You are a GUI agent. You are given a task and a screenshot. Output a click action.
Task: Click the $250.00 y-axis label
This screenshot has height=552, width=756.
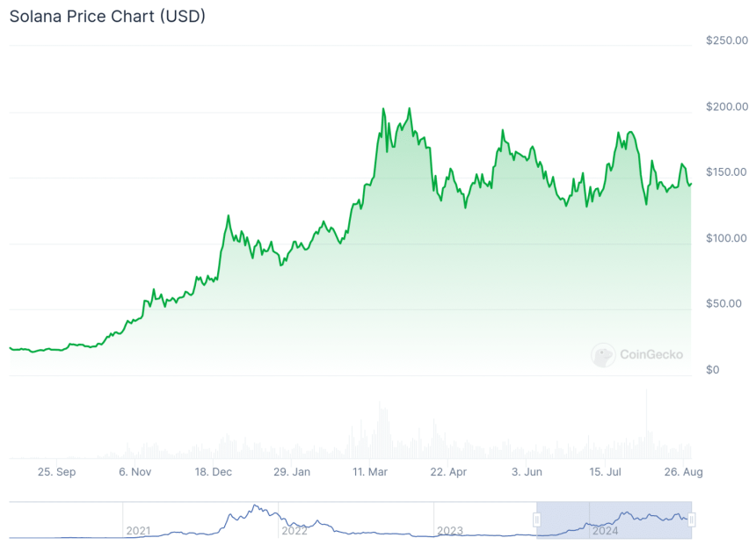pos(724,40)
